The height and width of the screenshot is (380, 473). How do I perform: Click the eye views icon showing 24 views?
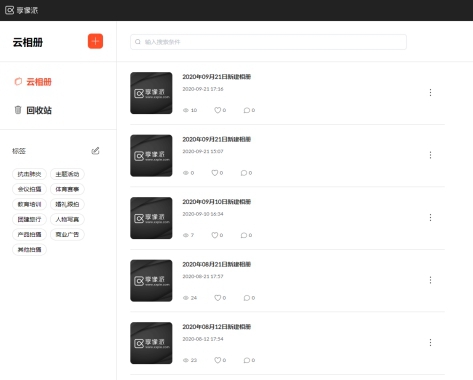tap(186, 298)
